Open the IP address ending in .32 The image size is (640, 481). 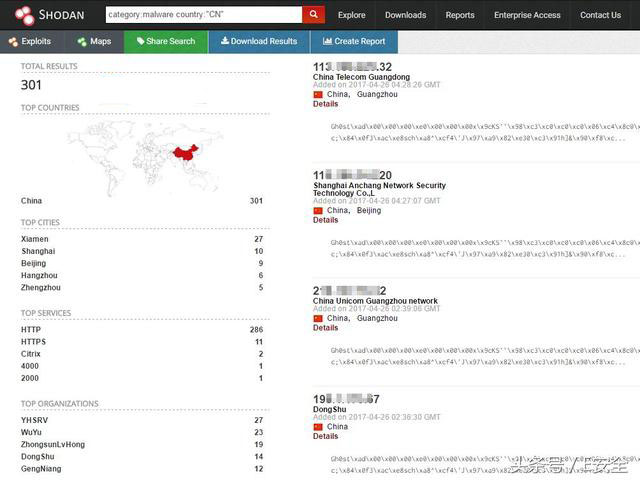352,67
